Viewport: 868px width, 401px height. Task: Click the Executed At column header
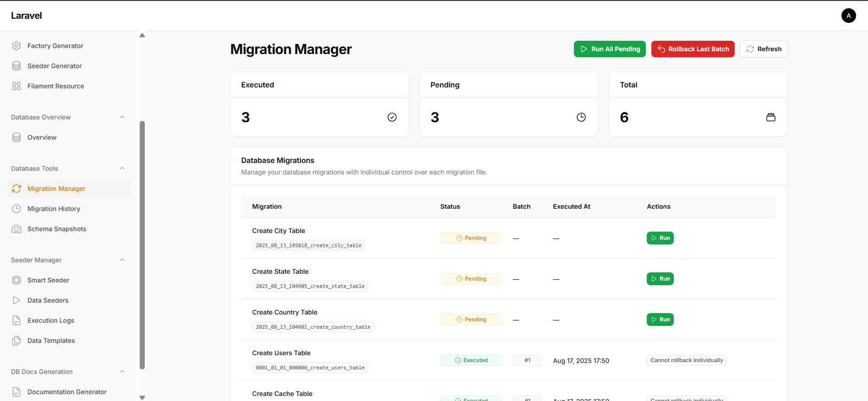click(x=572, y=206)
